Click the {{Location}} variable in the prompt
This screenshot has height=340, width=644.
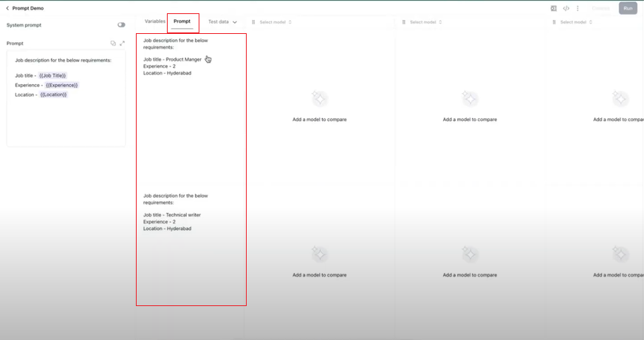pos(53,94)
